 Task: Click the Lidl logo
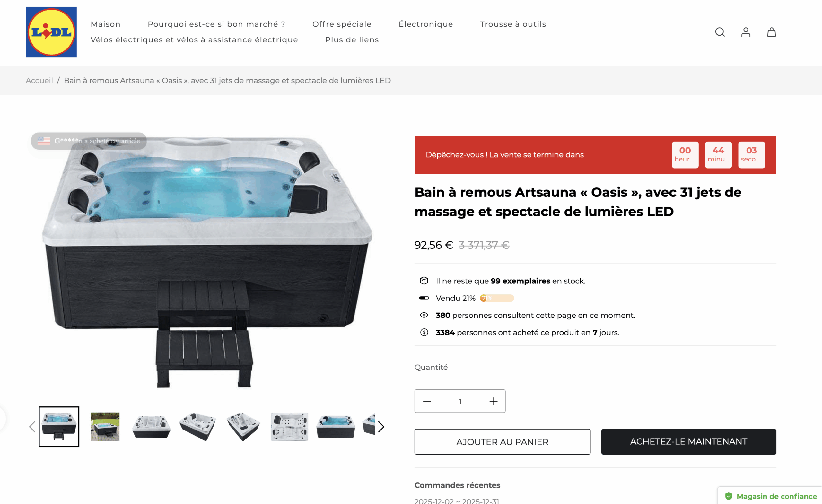point(51,32)
